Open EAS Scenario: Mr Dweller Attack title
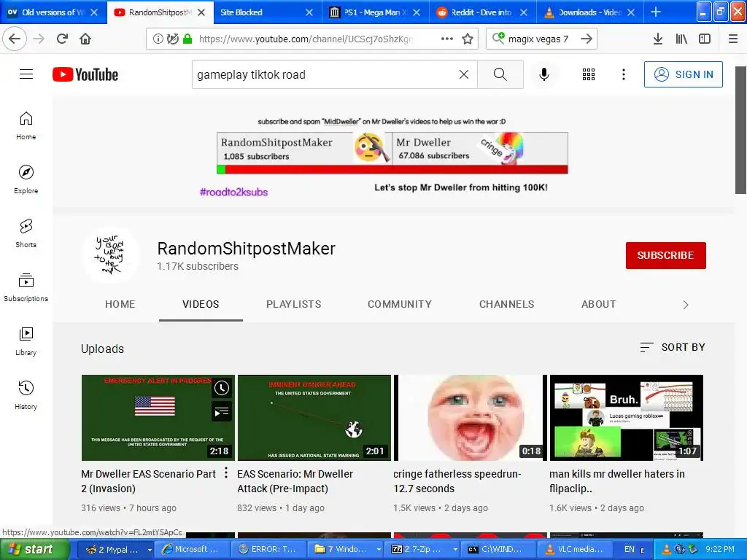747x560 pixels. [295, 481]
